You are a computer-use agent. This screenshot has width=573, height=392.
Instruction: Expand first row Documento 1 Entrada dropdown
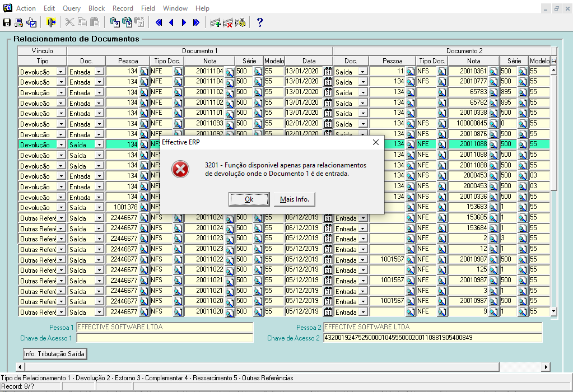coord(99,72)
